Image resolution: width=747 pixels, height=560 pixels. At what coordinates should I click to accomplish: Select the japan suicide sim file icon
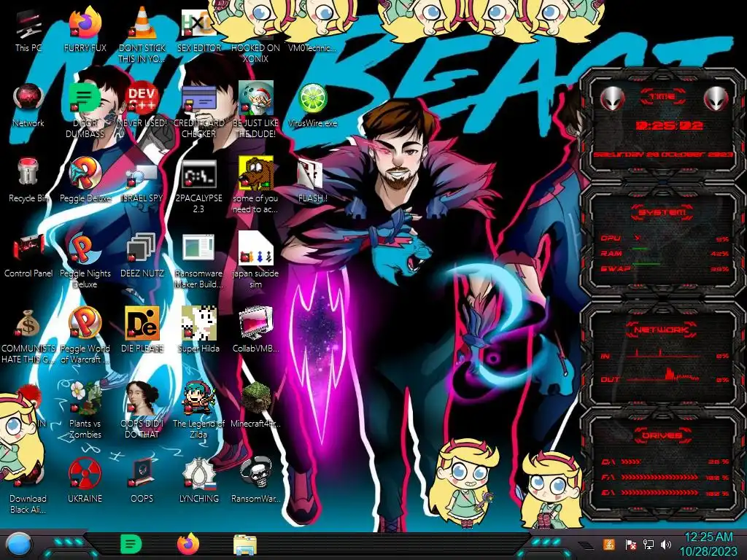[x=255, y=261]
